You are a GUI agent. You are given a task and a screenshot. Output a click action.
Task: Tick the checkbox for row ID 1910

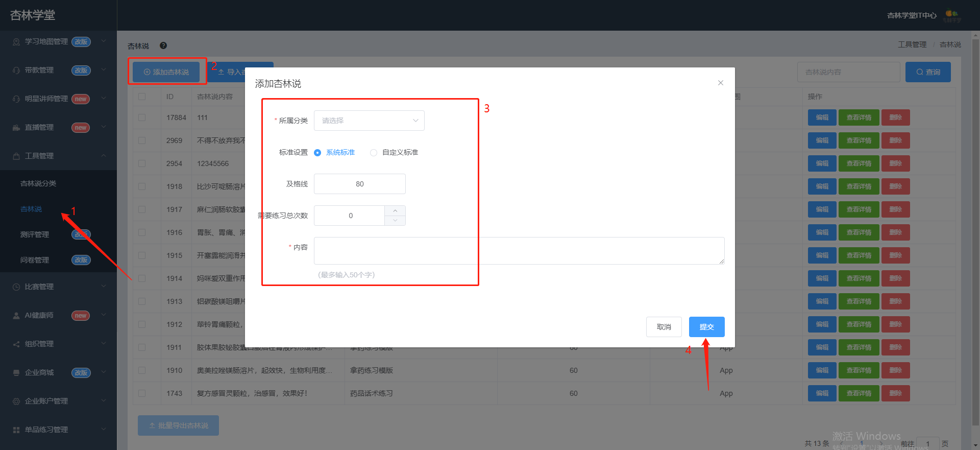tap(142, 370)
